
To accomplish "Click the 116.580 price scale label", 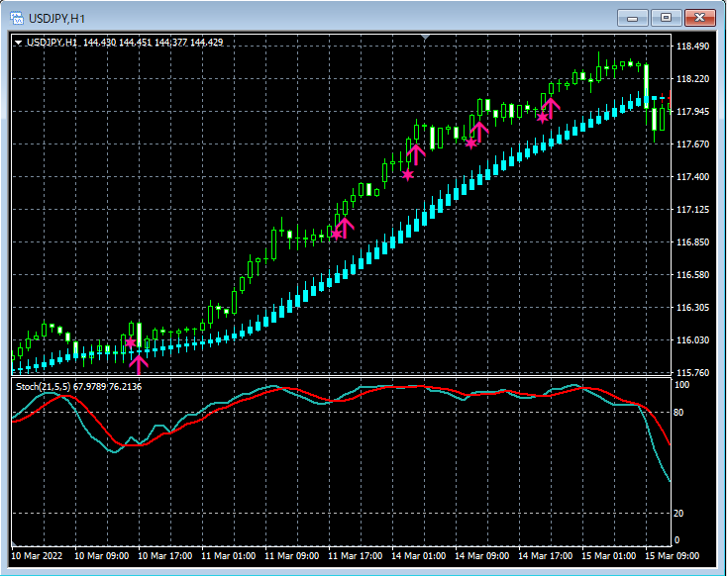I will point(692,274).
